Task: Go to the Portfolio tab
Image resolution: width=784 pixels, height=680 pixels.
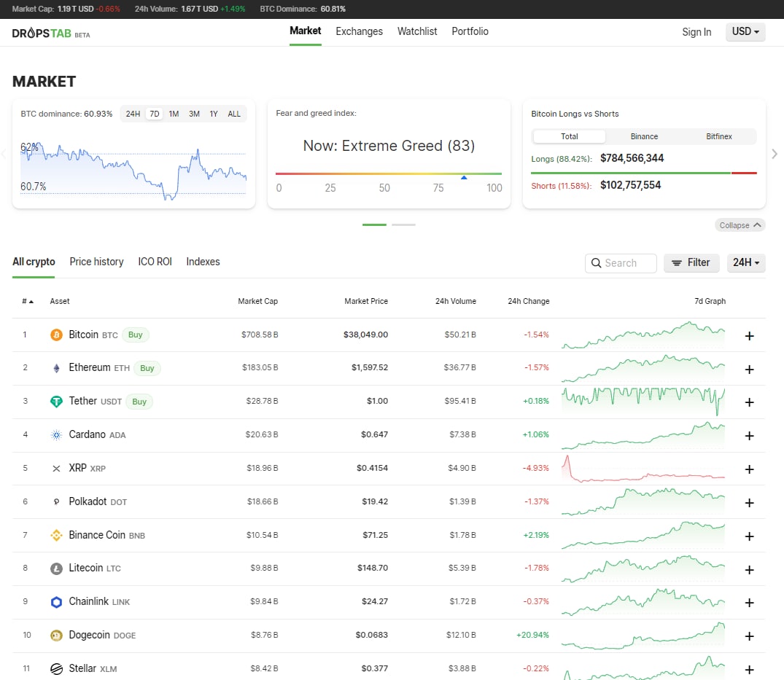Action: [470, 31]
